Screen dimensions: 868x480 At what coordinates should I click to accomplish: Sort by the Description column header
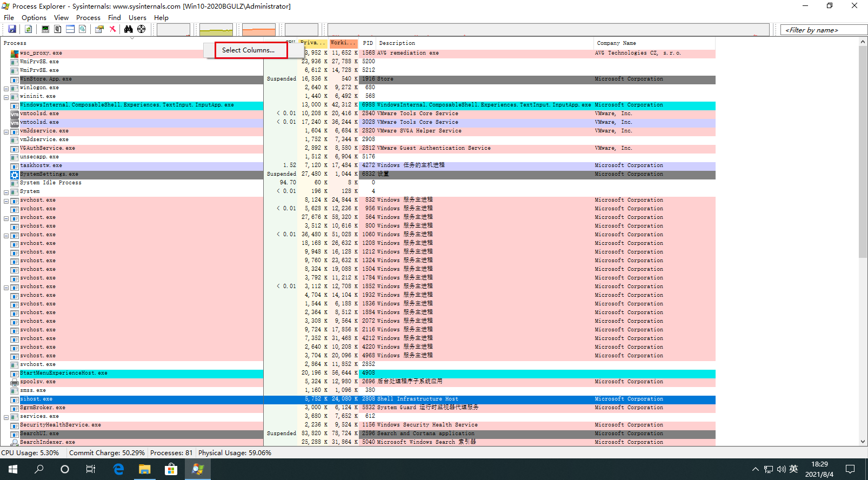pos(485,43)
